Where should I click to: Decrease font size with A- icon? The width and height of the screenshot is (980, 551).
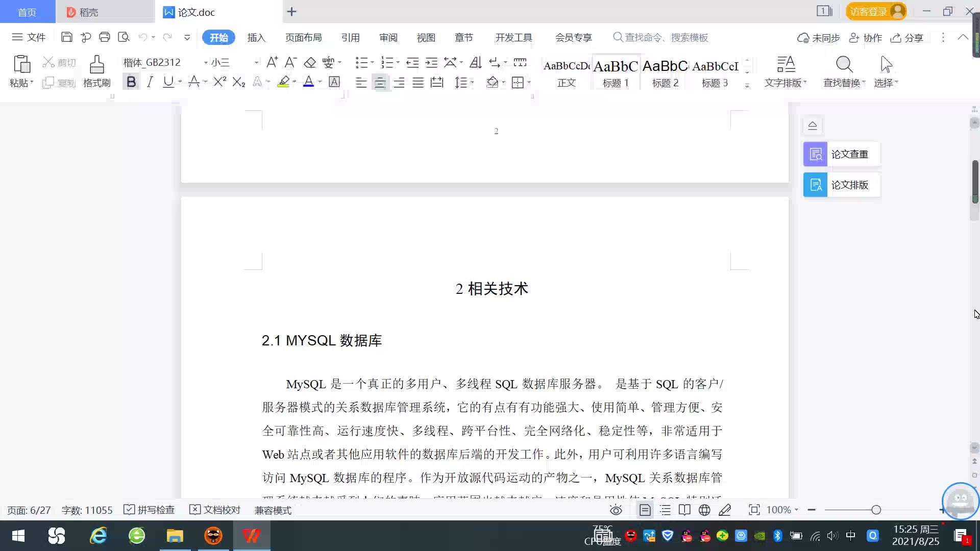point(290,62)
